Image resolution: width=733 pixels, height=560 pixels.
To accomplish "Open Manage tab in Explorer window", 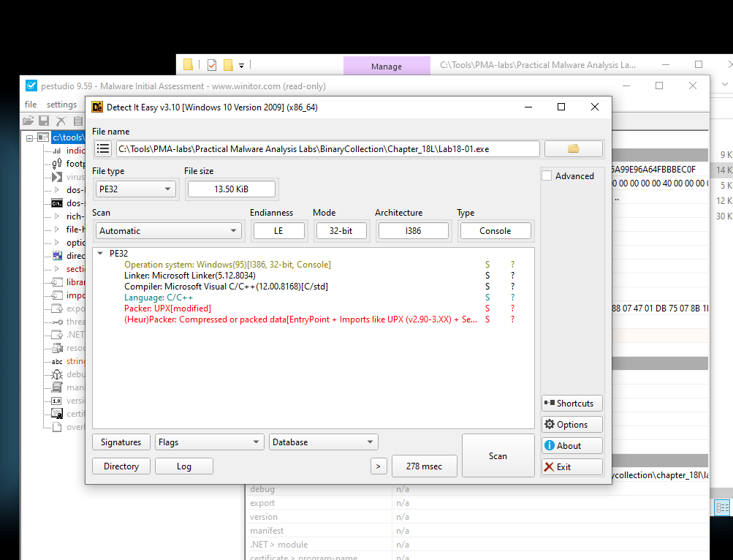I will point(387,67).
